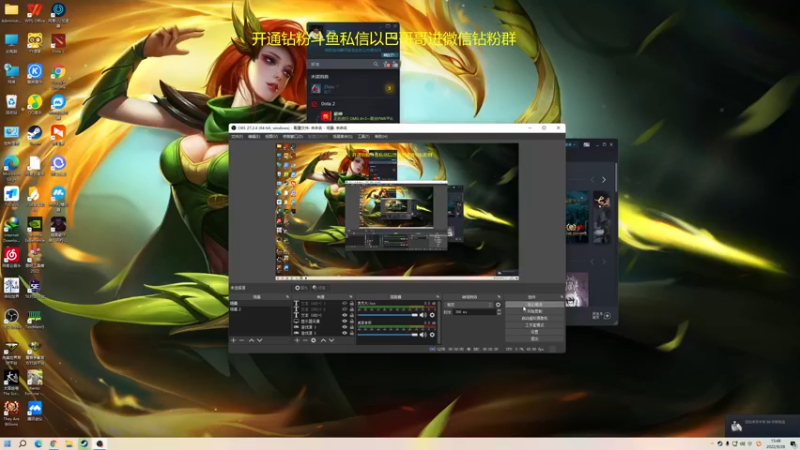Advance Steam carousel with right chevron
This screenshot has height=450, width=800.
[604, 180]
